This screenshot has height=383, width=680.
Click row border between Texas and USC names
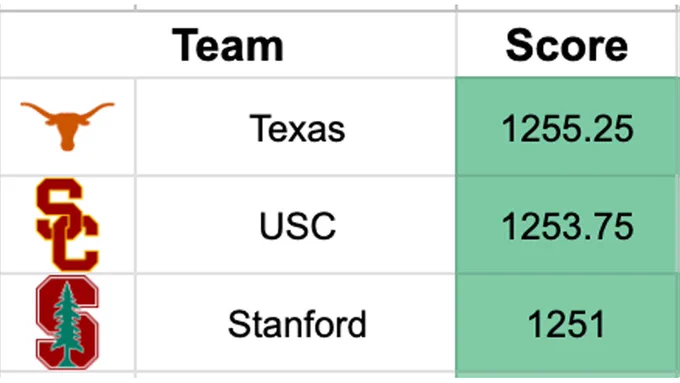[296, 176]
